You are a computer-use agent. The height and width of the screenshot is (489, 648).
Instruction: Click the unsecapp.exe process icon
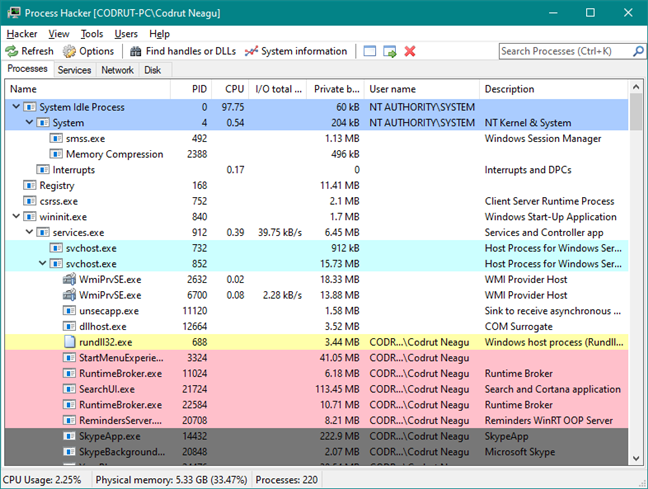[x=69, y=310]
